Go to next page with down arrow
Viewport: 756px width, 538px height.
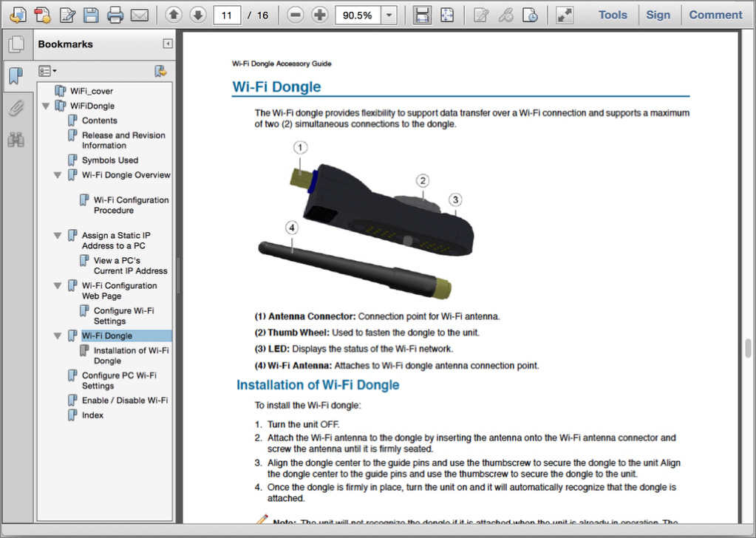(197, 15)
